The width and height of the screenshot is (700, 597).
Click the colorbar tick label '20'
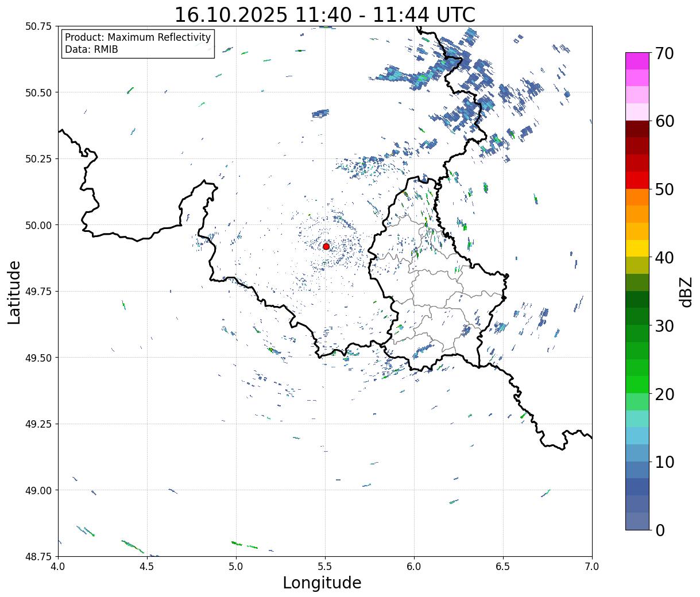[x=664, y=394]
